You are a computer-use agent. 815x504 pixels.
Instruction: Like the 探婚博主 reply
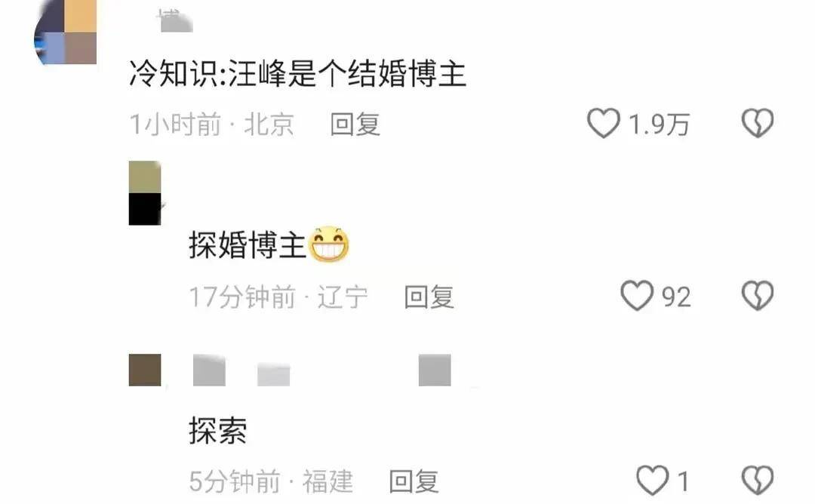click(637, 296)
